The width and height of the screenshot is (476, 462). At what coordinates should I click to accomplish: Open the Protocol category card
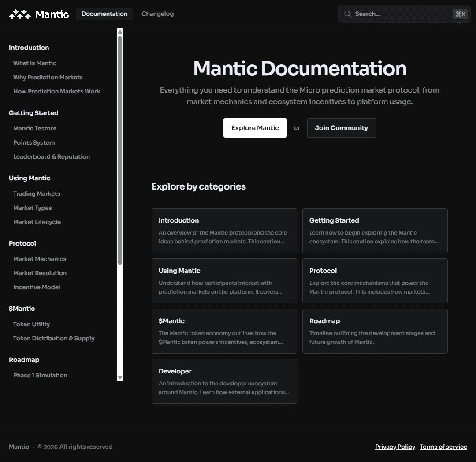point(375,281)
